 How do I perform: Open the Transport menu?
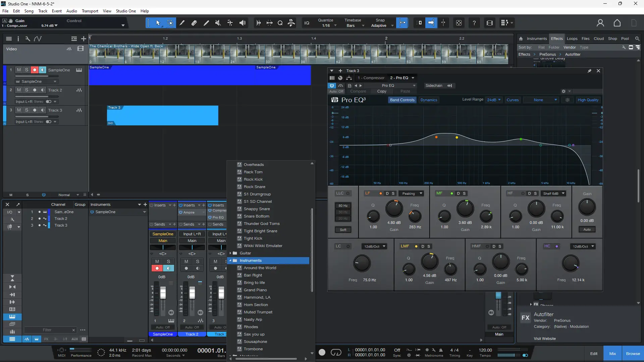pyautogui.click(x=90, y=11)
